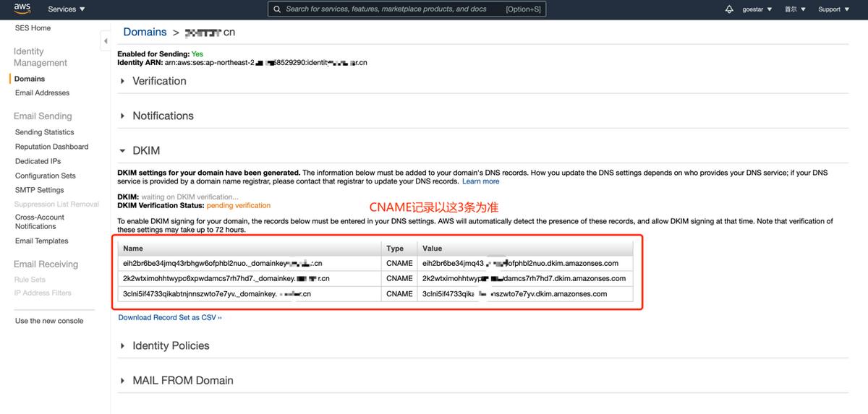The width and height of the screenshot is (868, 414).
Task: Click the Learn more link
Action: 480,181
